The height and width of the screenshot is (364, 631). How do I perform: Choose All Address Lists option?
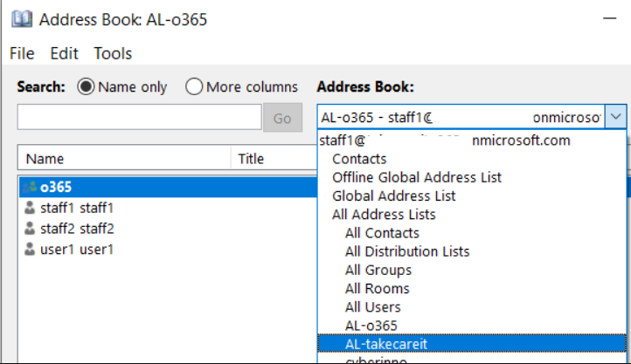pyautogui.click(x=472, y=215)
